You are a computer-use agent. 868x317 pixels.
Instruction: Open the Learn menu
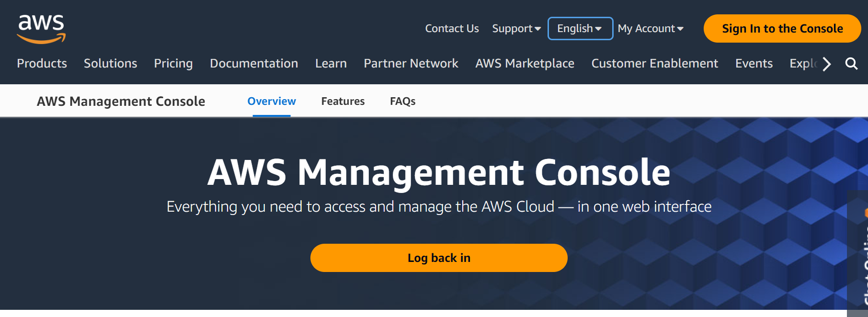click(x=331, y=64)
